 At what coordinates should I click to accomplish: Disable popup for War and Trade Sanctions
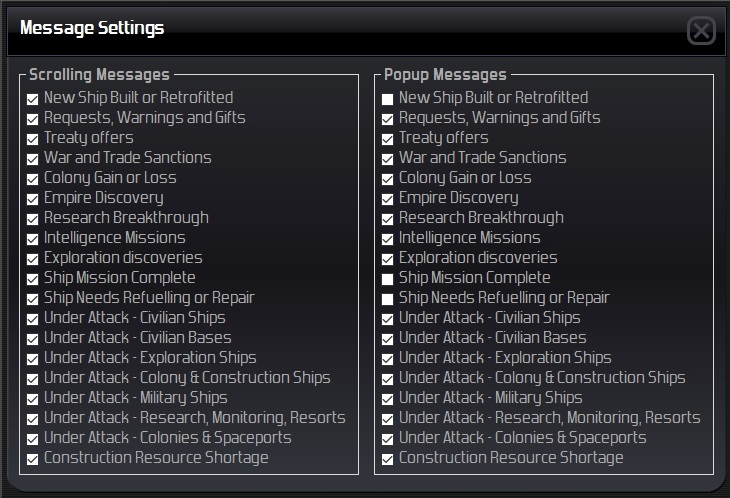tap(388, 159)
